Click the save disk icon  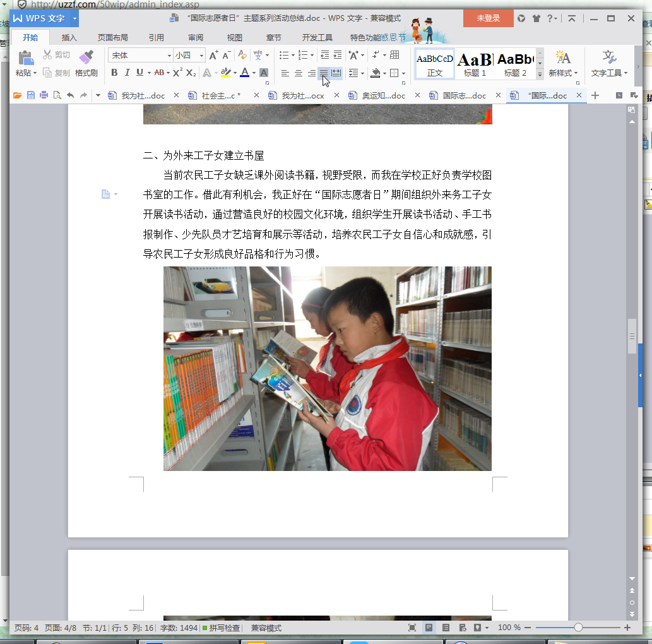[x=31, y=96]
